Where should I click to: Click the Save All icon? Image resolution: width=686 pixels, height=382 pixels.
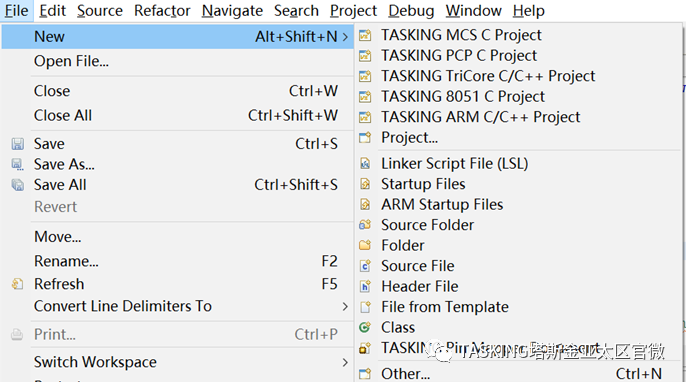(x=18, y=185)
